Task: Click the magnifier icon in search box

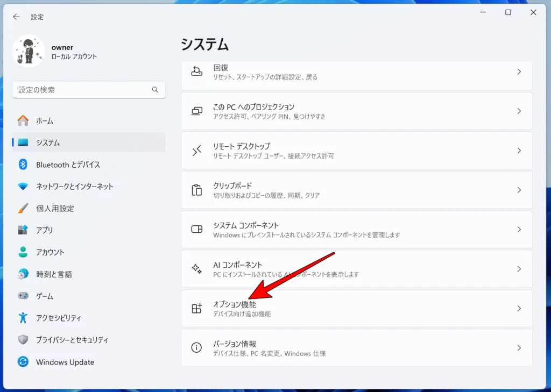Action: [x=155, y=90]
